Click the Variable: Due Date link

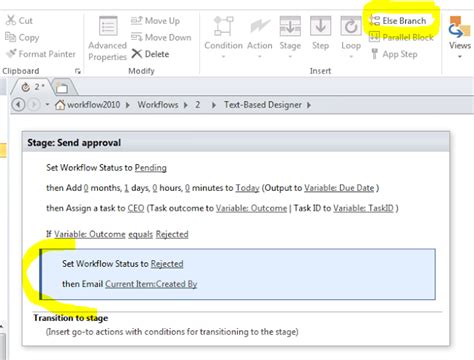339,188
